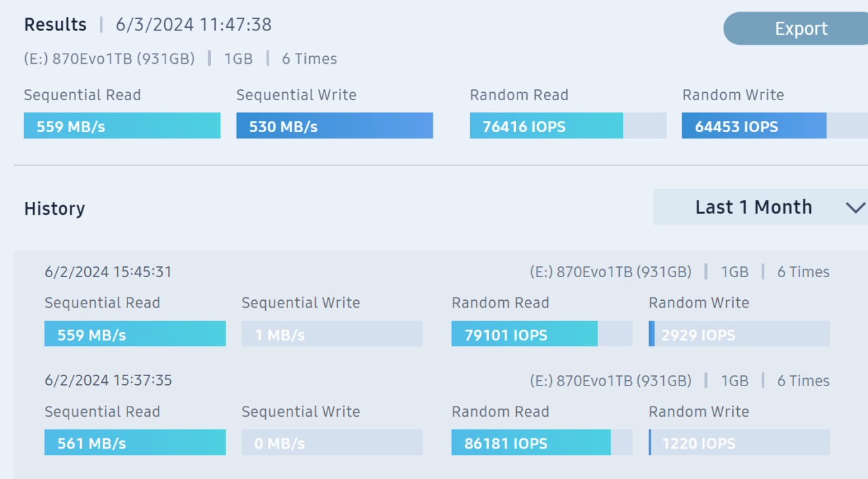Click the 0 MB/s Sequential Write bar
The height and width of the screenshot is (479, 868).
(x=332, y=443)
